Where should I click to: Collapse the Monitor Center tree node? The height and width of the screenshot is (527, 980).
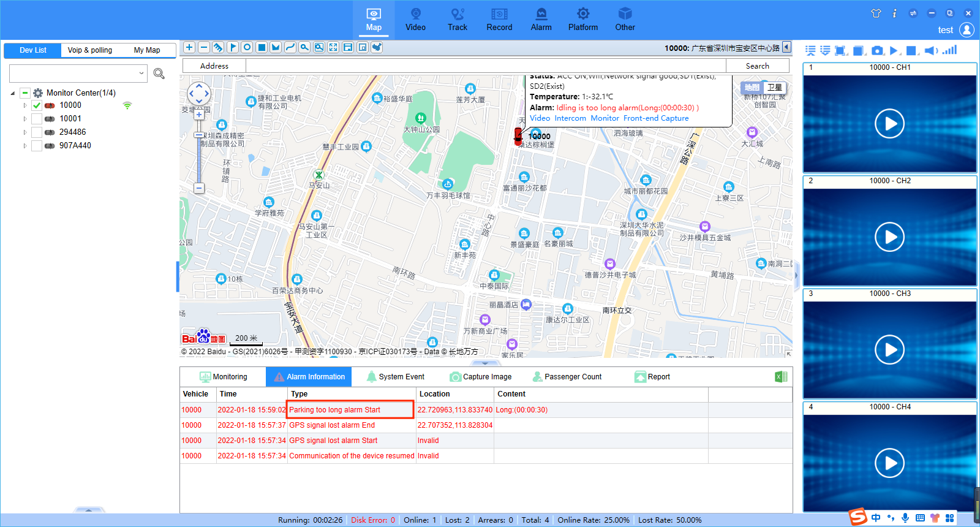click(x=13, y=93)
